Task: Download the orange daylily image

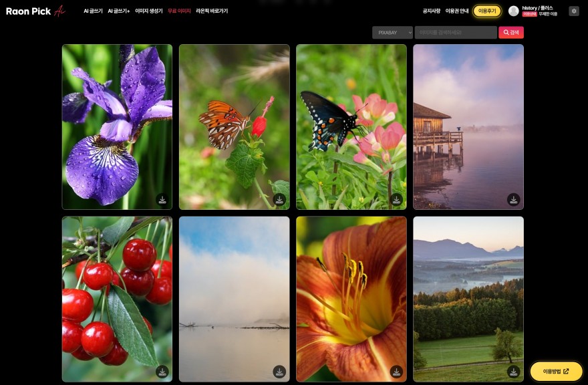Action: point(396,371)
